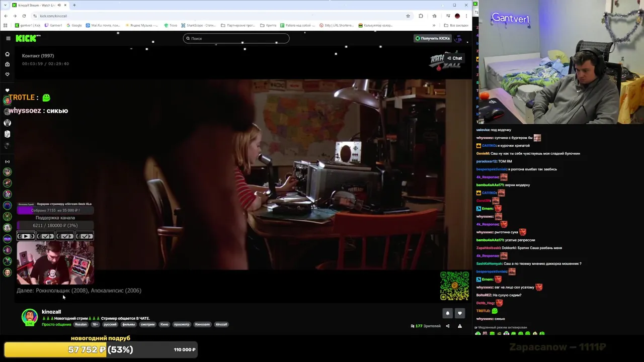
Task: Select the фильмы tag
Action: click(129, 324)
